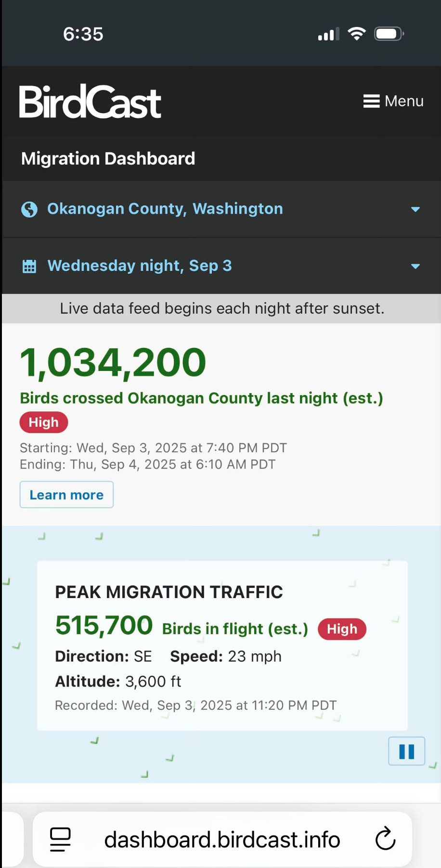
Task: Open the hamburger menu icon
Action: [371, 101]
